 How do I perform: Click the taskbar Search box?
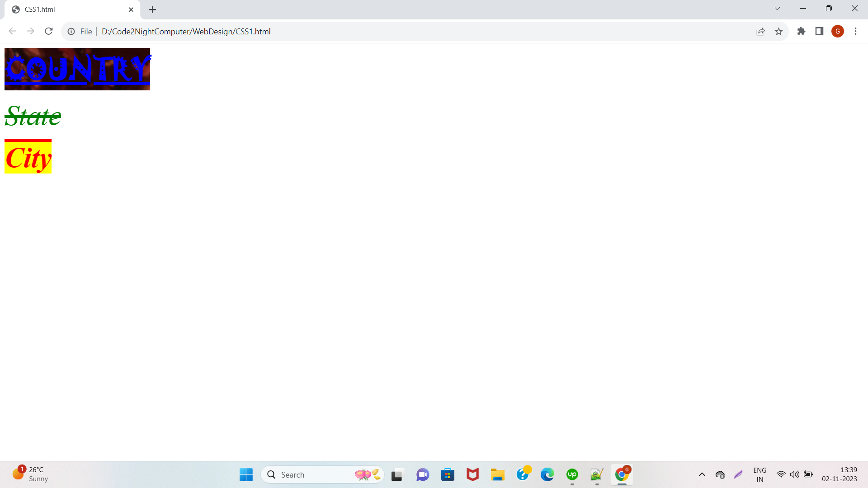(323, 475)
